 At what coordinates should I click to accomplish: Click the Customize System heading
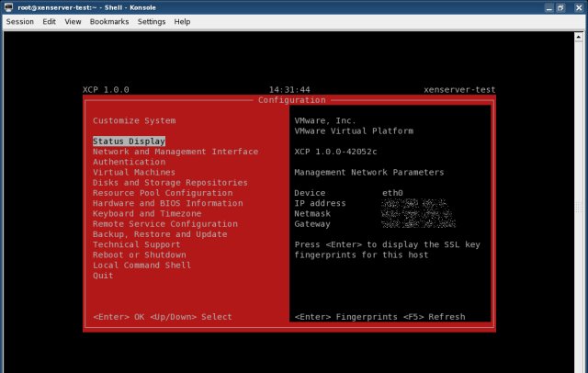(x=134, y=120)
